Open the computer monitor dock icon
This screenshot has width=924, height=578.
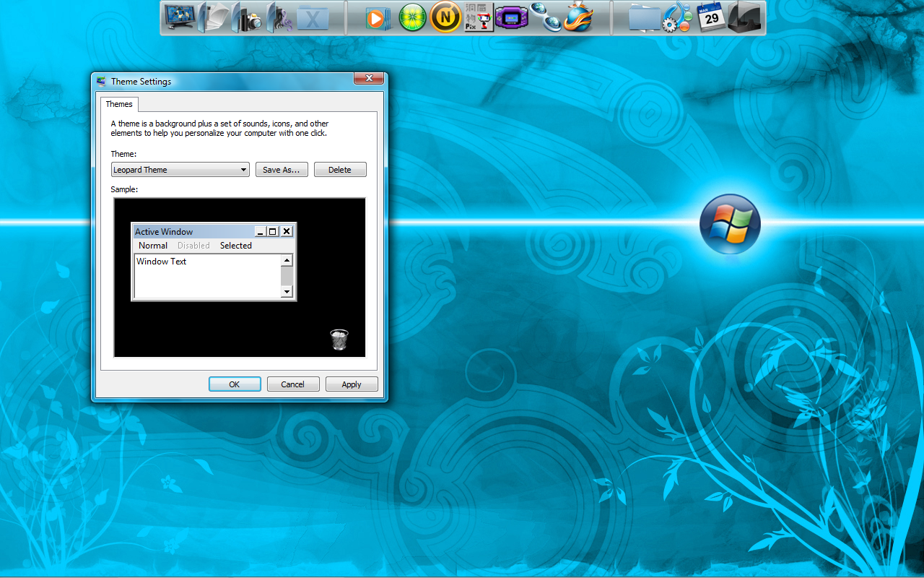point(178,17)
